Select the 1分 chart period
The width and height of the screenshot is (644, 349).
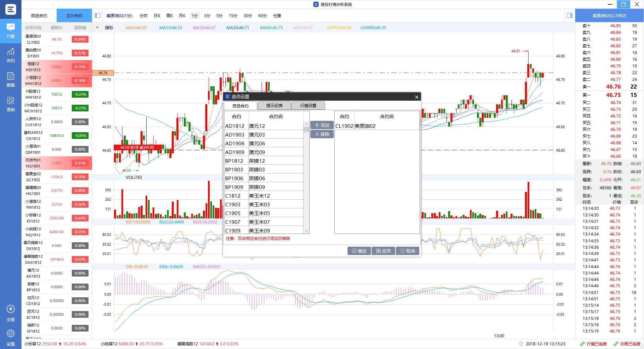pyautogui.click(x=195, y=16)
